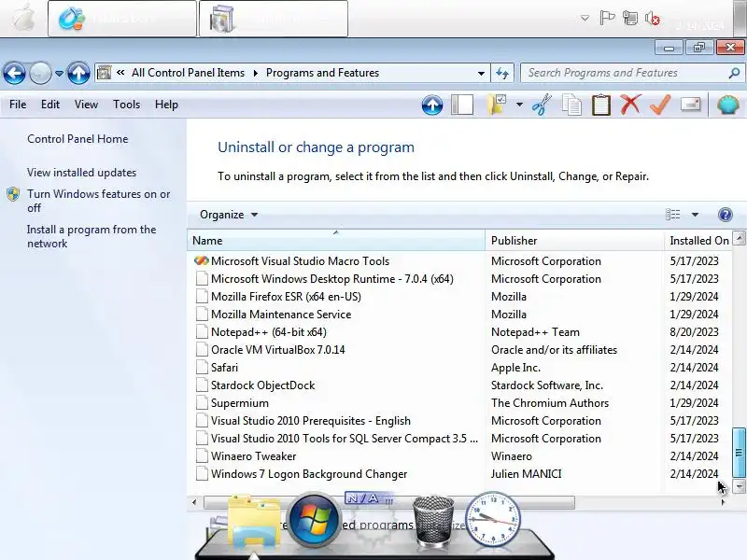
Task: Click the Forward navigation arrow
Action: point(40,74)
